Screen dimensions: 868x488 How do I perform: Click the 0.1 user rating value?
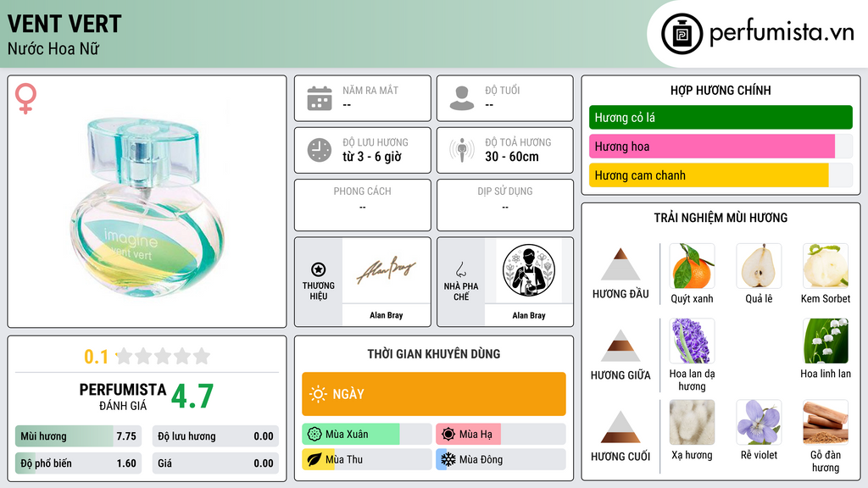(97, 357)
